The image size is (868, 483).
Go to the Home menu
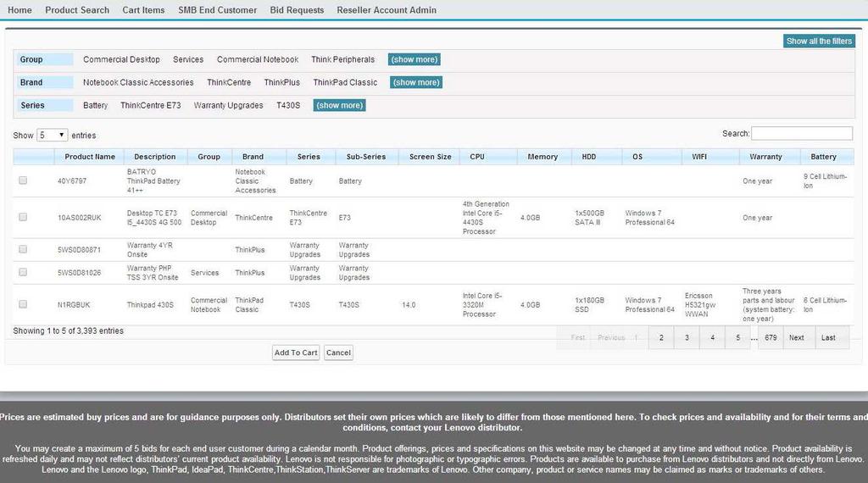pyautogui.click(x=19, y=10)
